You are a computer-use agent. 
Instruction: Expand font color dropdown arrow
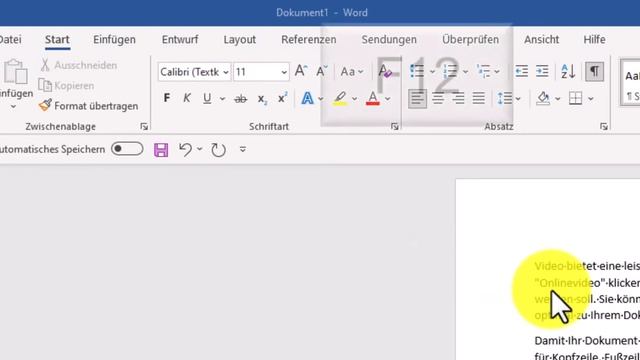click(387, 99)
